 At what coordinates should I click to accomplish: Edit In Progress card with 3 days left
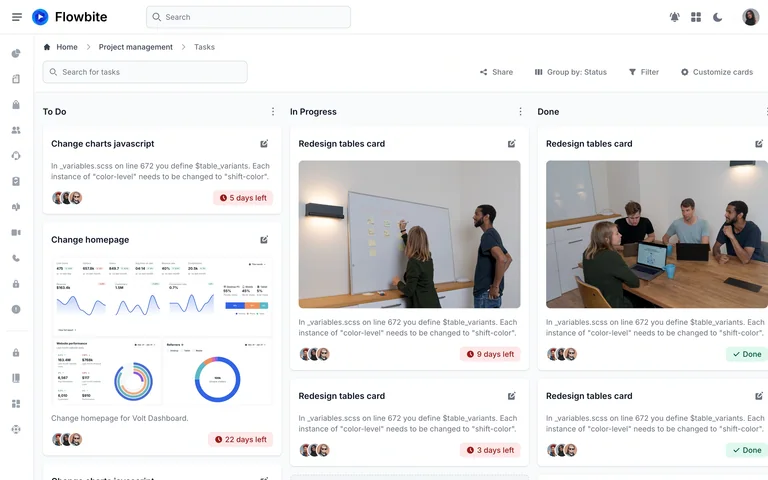click(x=511, y=396)
